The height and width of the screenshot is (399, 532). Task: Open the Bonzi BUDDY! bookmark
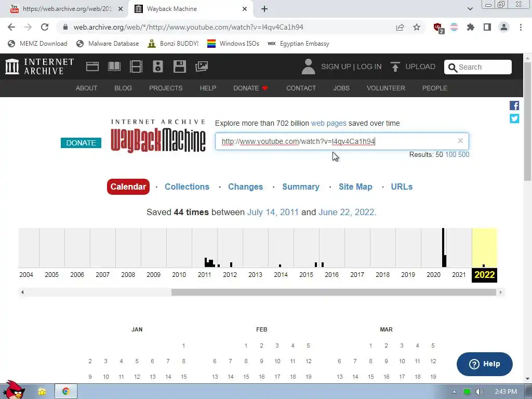pyautogui.click(x=173, y=44)
